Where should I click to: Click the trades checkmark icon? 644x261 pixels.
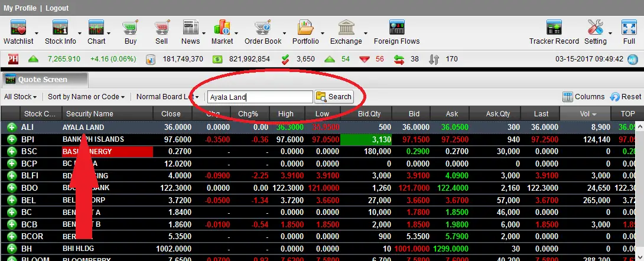click(285, 60)
